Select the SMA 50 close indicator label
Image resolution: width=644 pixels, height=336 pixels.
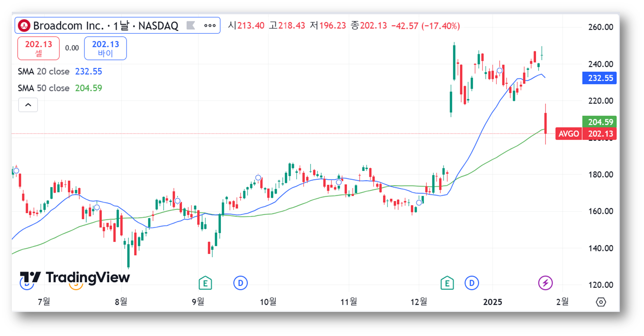click(x=44, y=88)
